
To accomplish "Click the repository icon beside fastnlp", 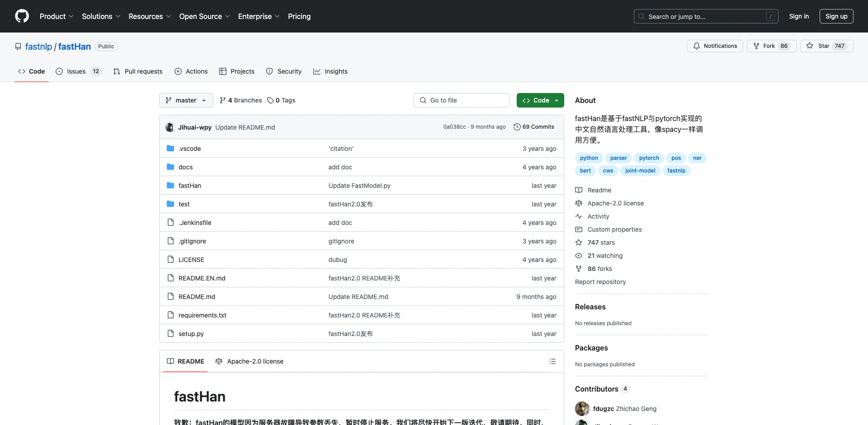I will coord(18,47).
